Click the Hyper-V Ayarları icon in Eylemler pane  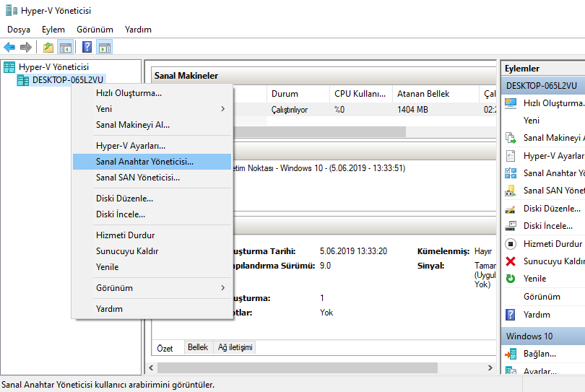511,155
